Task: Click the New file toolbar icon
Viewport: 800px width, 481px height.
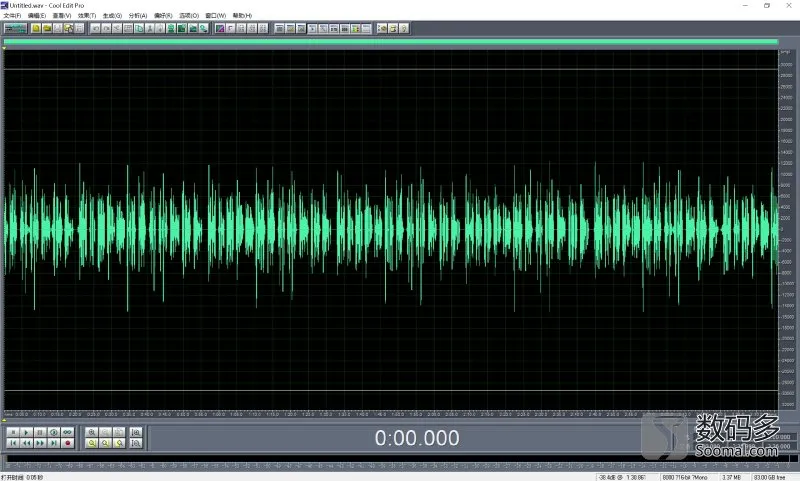Action: pyautogui.click(x=36, y=29)
